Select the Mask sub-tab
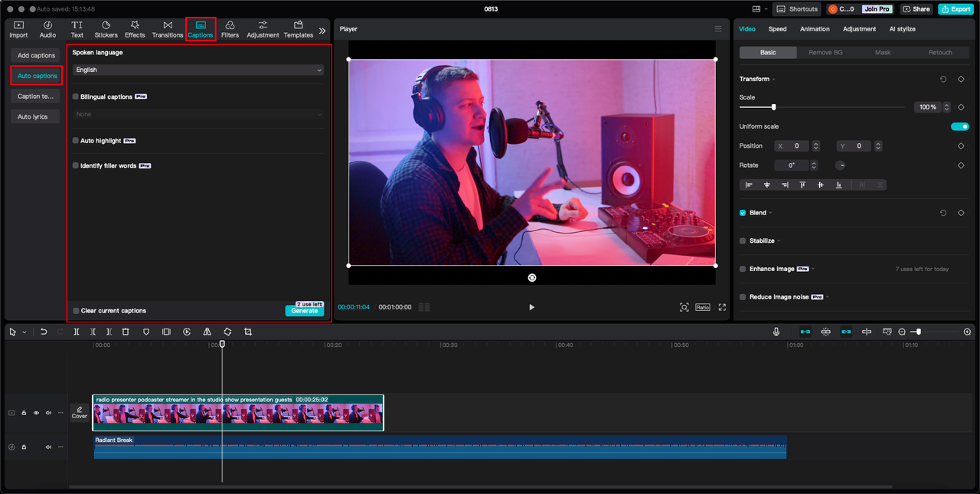 [x=883, y=53]
